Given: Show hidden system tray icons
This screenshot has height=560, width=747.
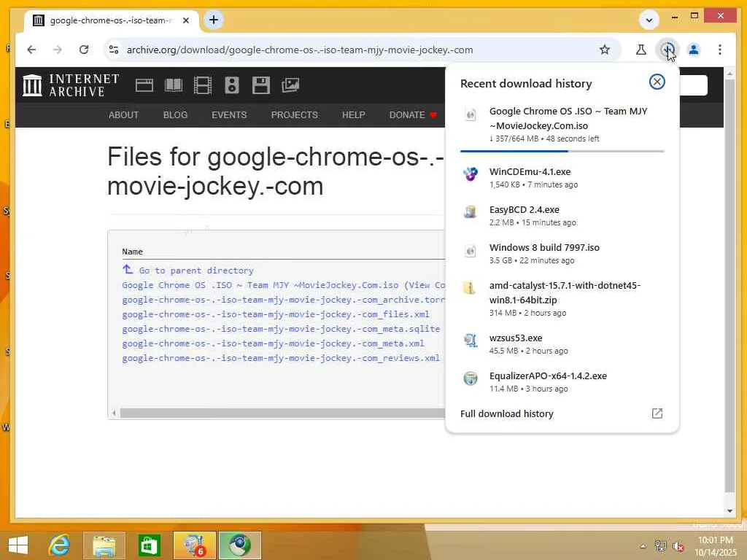Looking at the screenshot, I should coord(643,546).
